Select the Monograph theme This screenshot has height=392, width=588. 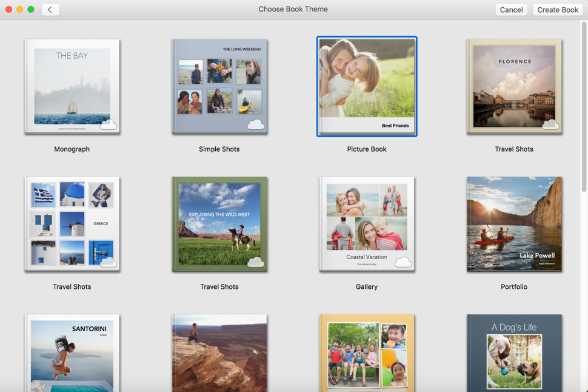pos(72,86)
